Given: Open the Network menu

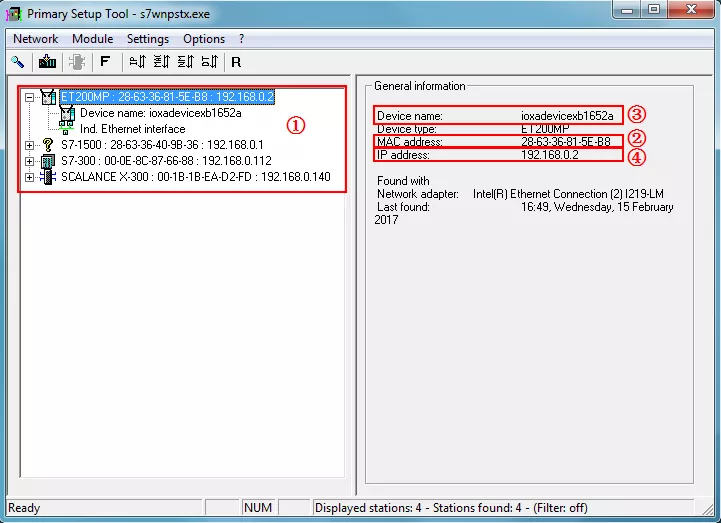Looking at the screenshot, I should click(x=35, y=39).
